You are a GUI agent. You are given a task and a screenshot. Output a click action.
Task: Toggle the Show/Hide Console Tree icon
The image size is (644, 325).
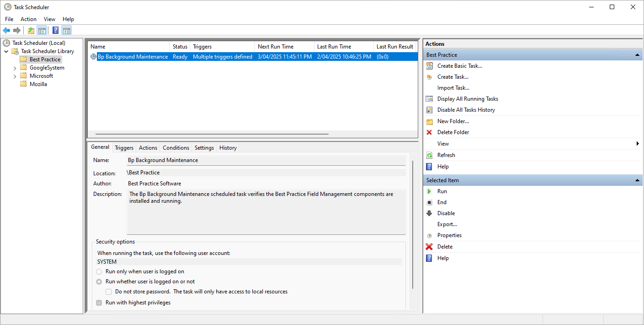42,31
